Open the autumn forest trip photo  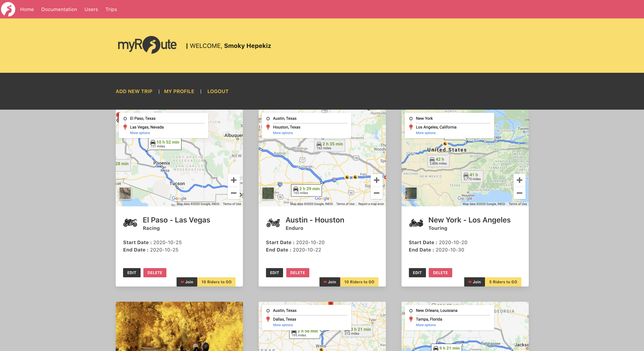pyautogui.click(x=179, y=326)
